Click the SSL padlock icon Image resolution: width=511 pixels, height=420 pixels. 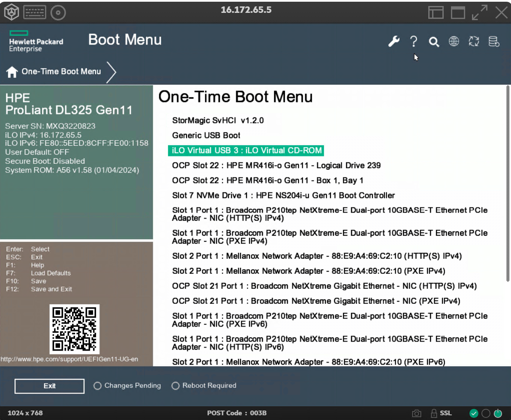(434, 414)
